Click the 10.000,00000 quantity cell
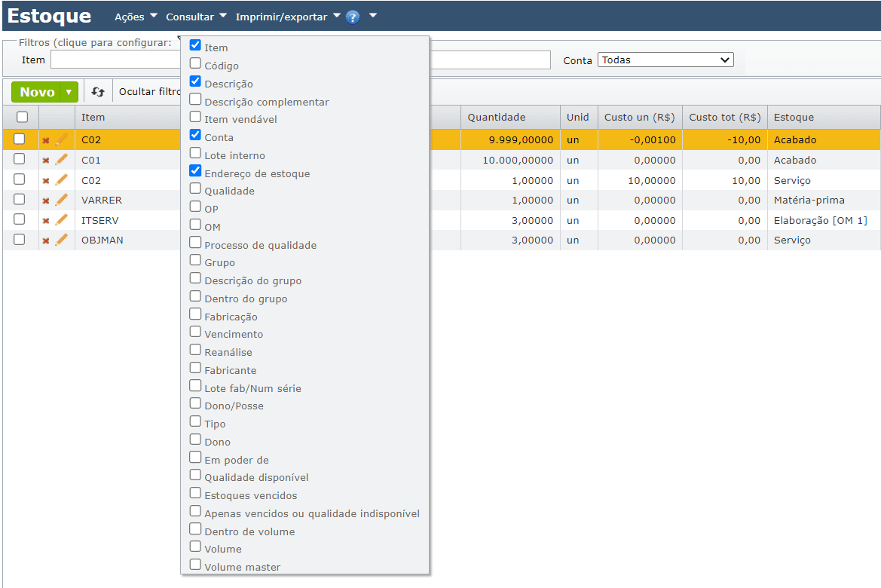 (x=511, y=161)
